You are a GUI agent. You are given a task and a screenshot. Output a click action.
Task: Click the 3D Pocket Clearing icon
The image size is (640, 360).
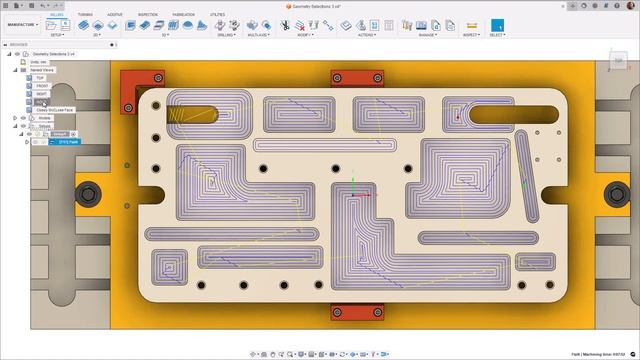coord(144,25)
